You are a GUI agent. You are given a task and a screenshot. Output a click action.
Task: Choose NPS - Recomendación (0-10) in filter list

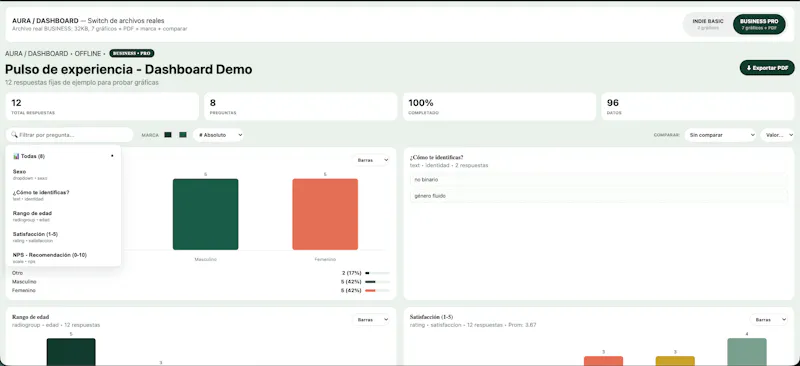point(63,257)
